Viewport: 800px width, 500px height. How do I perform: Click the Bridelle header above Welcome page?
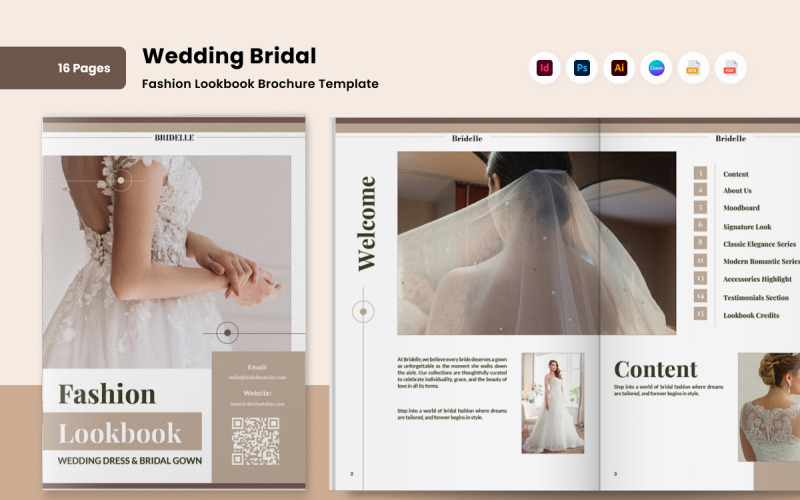pyautogui.click(x=467, y=138)
